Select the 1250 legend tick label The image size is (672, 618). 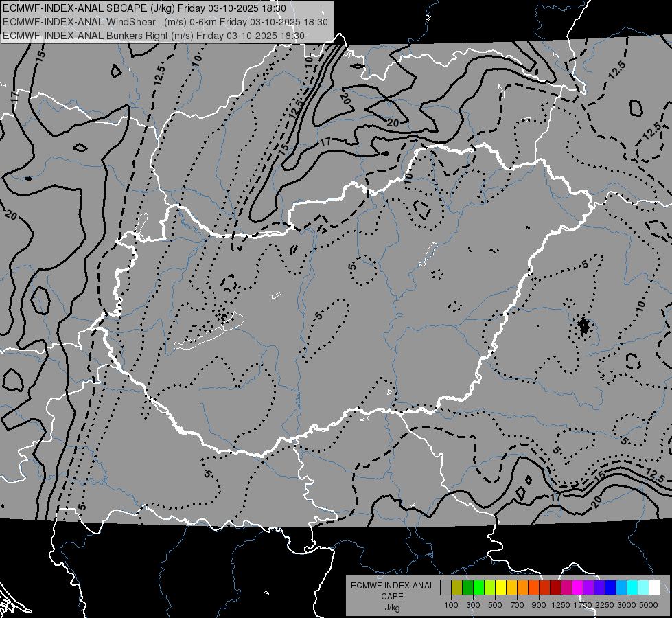(561, 605)
